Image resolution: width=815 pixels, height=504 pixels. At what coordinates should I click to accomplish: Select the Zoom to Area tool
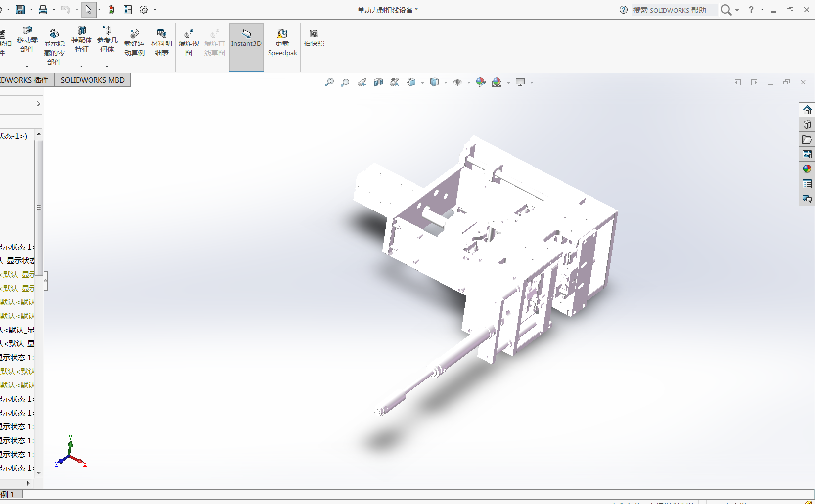pos(346,83)
